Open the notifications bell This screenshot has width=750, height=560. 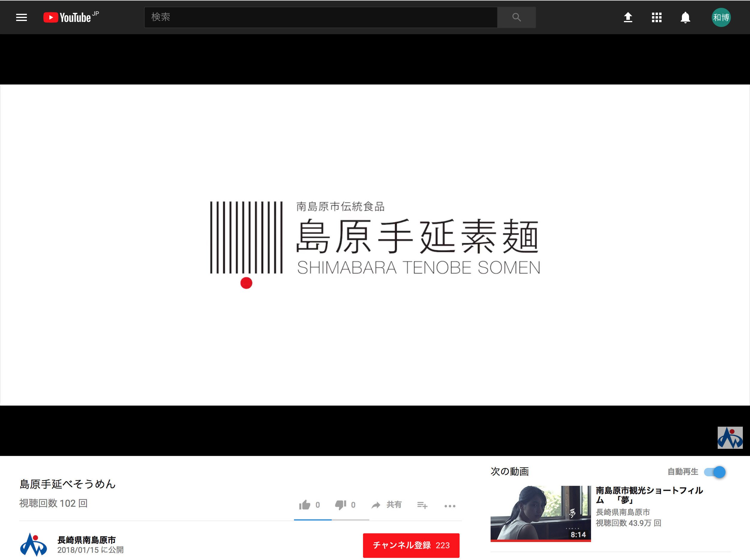pyautogui.click(x=685, y=17)
